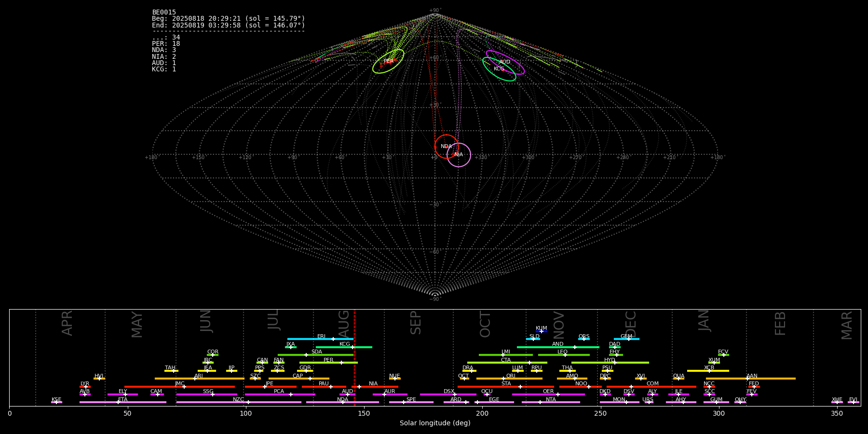Click the '...: 34' sporadic count line
868x434 pixels.
click(166, 38)
